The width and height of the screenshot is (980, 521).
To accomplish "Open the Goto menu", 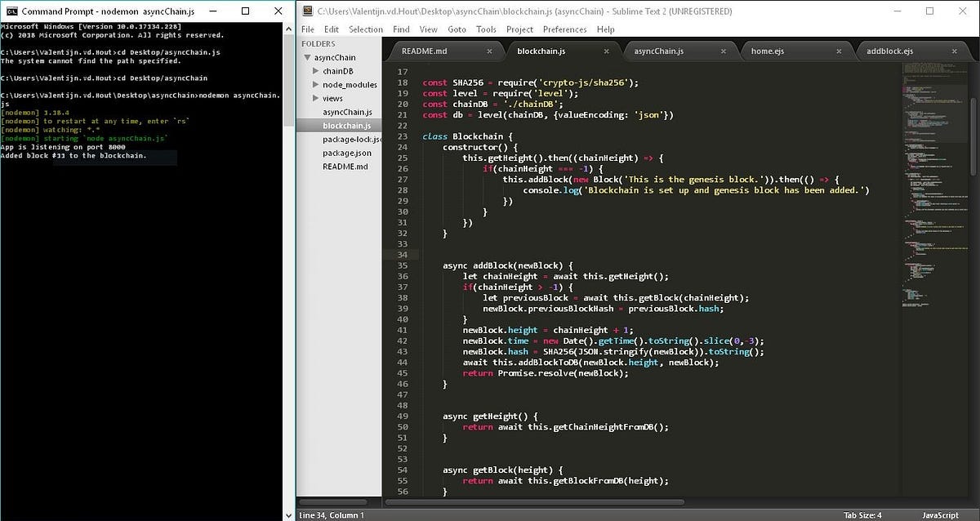I will point(457,29).
